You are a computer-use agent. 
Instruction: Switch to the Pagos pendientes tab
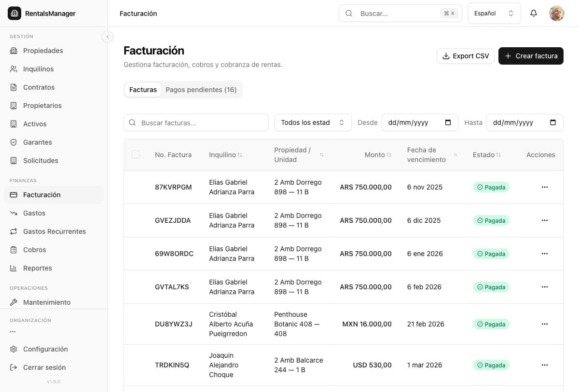point(201,90)
